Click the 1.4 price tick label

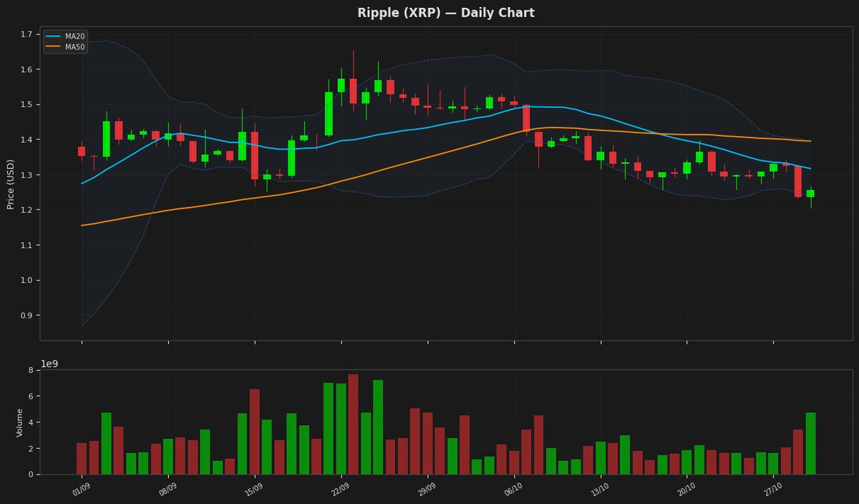click(27, 140)
